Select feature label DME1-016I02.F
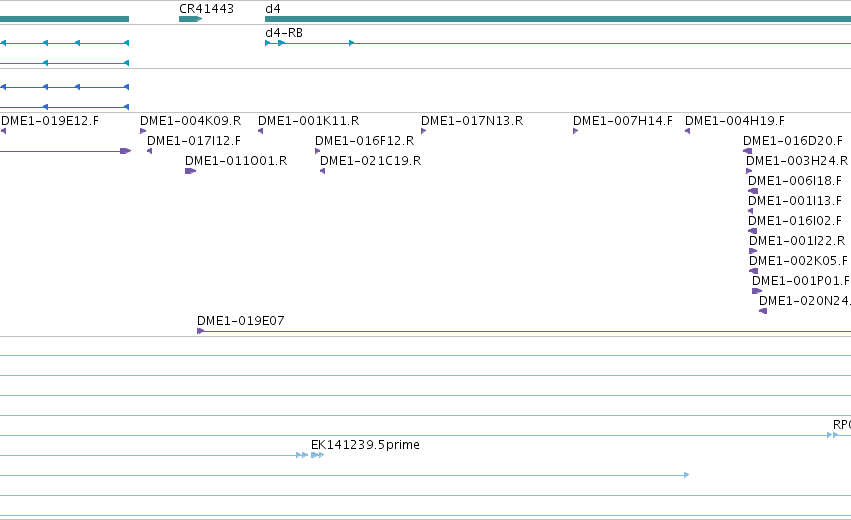 [x=795, y=221]
